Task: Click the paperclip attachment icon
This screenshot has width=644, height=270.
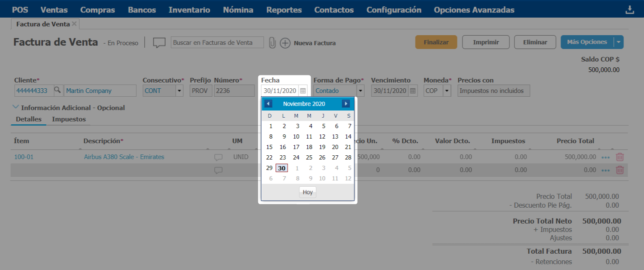Action: pyautogui.click(x=272, y=43)
